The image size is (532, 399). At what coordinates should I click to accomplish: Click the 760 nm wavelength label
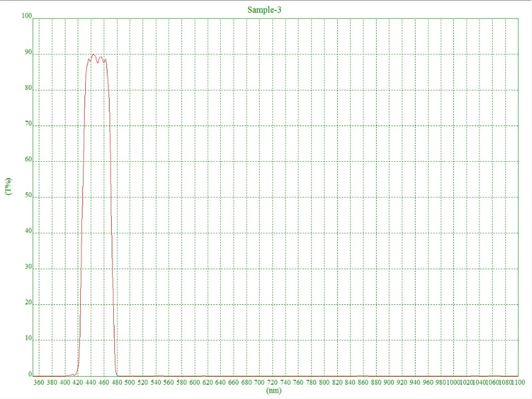pos(298,383)
